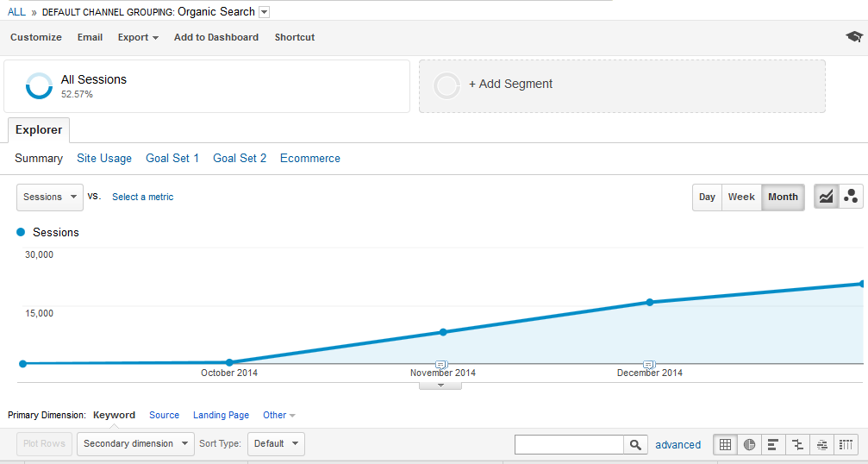The image size is (868, 464).
Task: Select the comparison view icon
Action: (x=797, y=445)
